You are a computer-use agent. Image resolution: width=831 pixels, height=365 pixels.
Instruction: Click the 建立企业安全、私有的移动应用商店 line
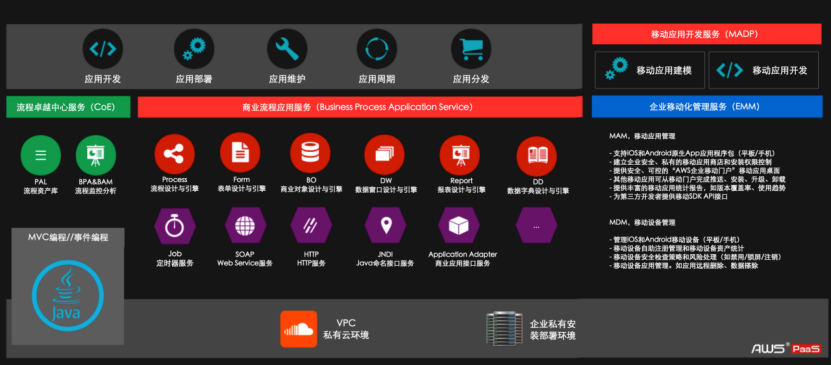point(690,162)
